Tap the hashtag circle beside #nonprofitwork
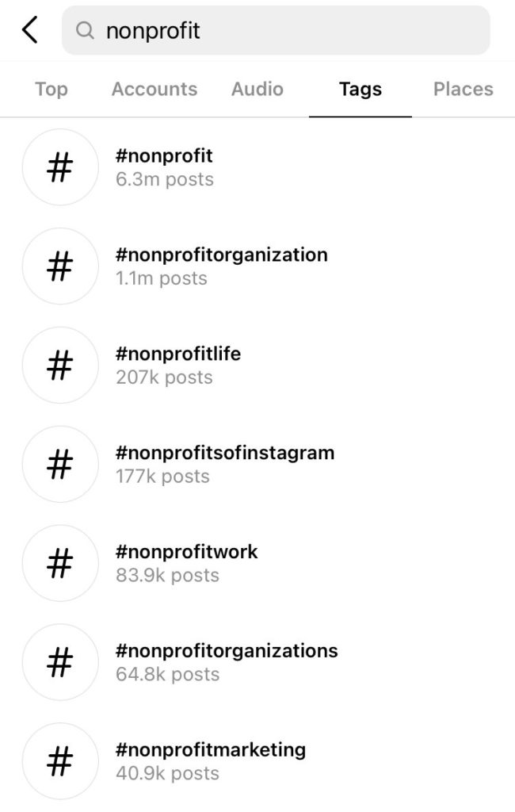 60,563
